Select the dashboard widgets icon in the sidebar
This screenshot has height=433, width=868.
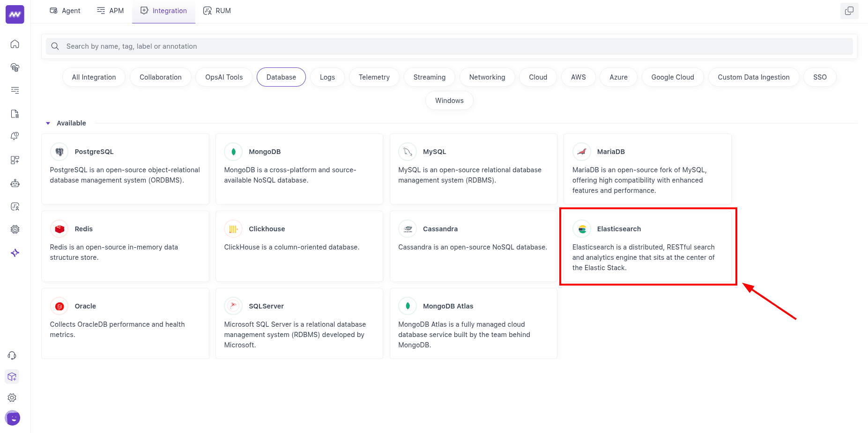(15, 160)
